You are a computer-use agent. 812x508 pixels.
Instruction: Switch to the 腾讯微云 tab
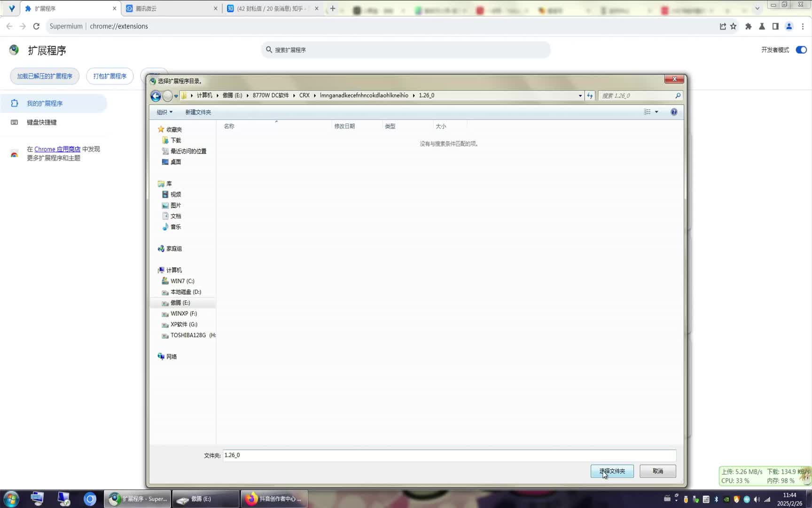(x=169, y=8)
